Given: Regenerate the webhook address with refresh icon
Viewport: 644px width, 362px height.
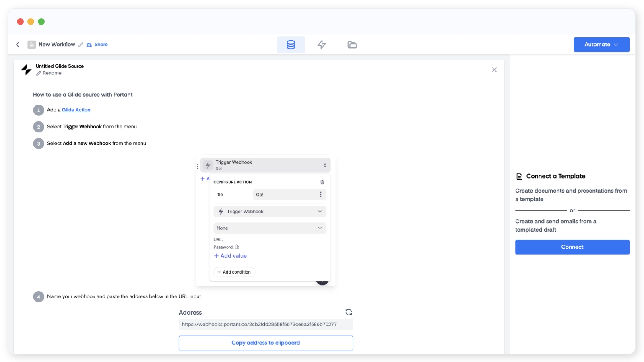Looking at the screenshot, I should click(x=349, y=312).
